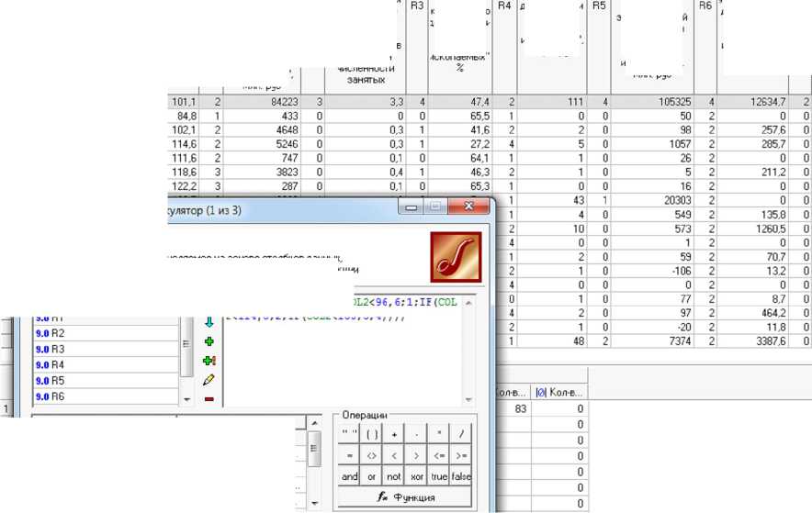This screenshot has height=513, width=812.
Task: Click the red minus remove icon
Action: tap(209, 398)
